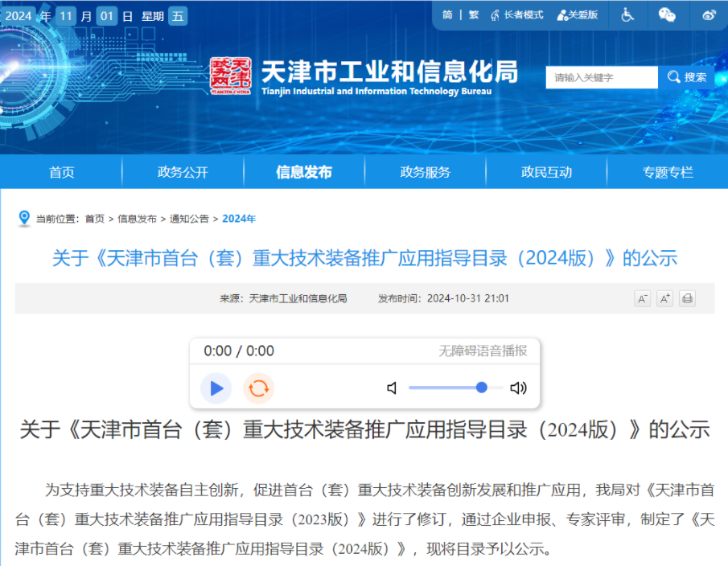The height and width of the screenshot is (566, 728).
Task: Click the orange audio replay icon
Action: pos(258,388)
